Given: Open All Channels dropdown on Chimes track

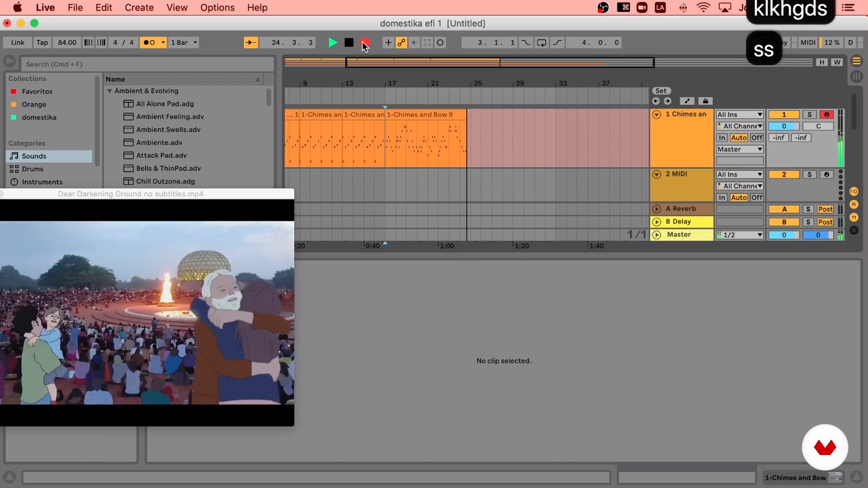Looking at the screenshot, I should (x=740, y=126).
